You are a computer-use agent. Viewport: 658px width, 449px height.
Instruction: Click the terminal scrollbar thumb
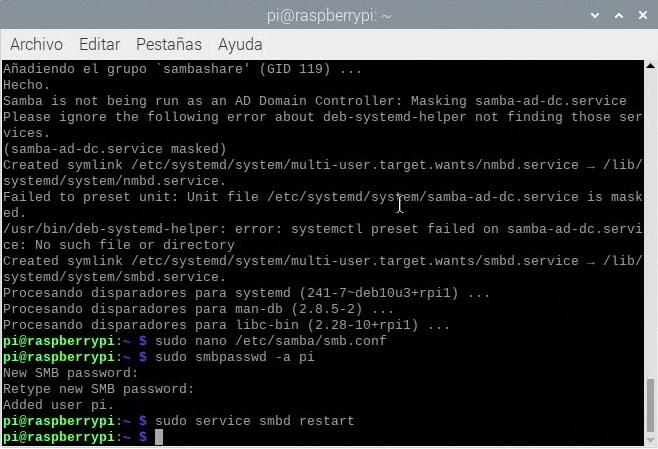pyautogui.click(x=650, y=405)
